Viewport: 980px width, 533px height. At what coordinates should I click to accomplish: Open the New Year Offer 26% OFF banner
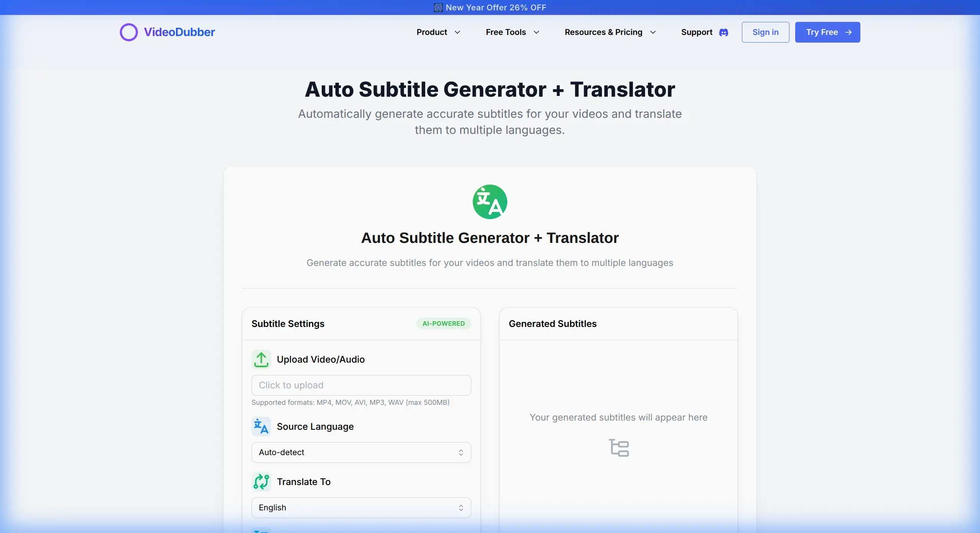tap(490, 7)
